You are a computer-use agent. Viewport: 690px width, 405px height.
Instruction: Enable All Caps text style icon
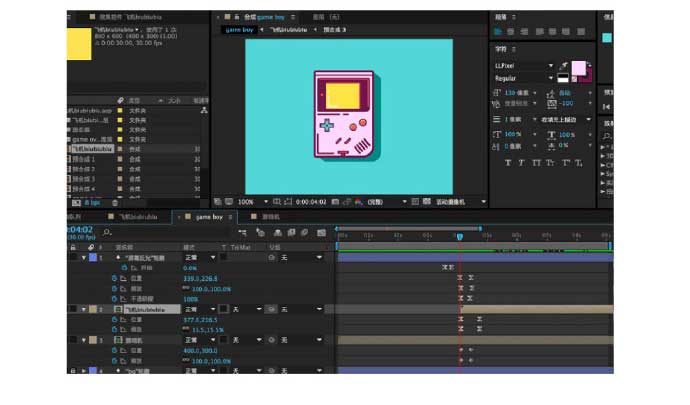coord(536,163)
